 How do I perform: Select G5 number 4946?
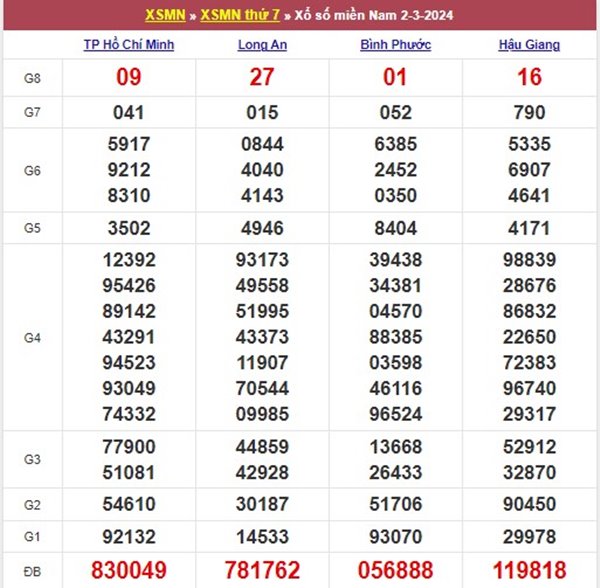(262, 229)
